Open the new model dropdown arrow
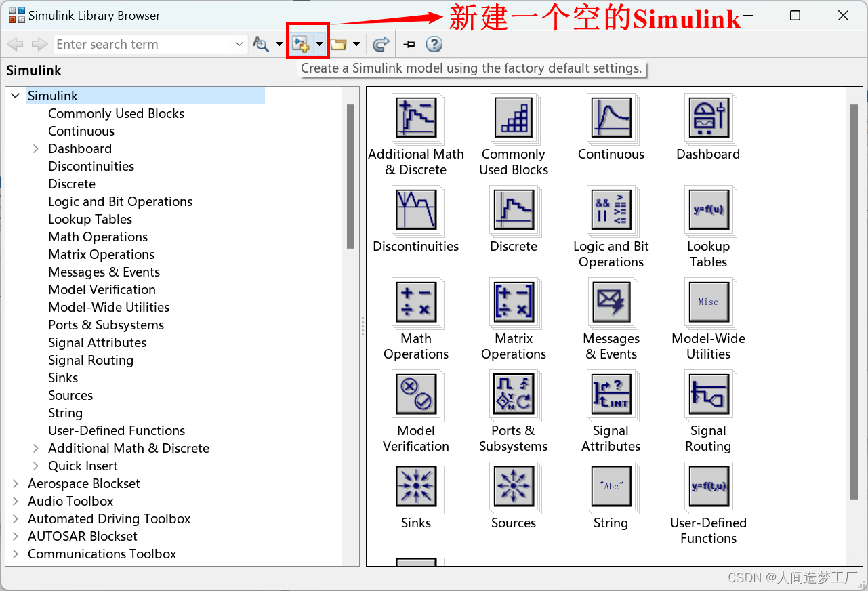 pyautogui.click(x=319, y=45)
